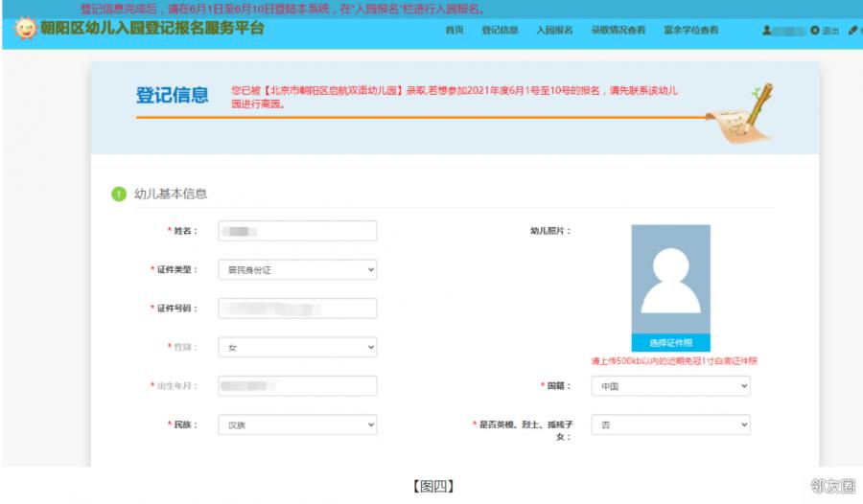
Task: Click the platform title 朝阳区幼儿入园登记报名服务平台
Action: (x=152, y=28)
